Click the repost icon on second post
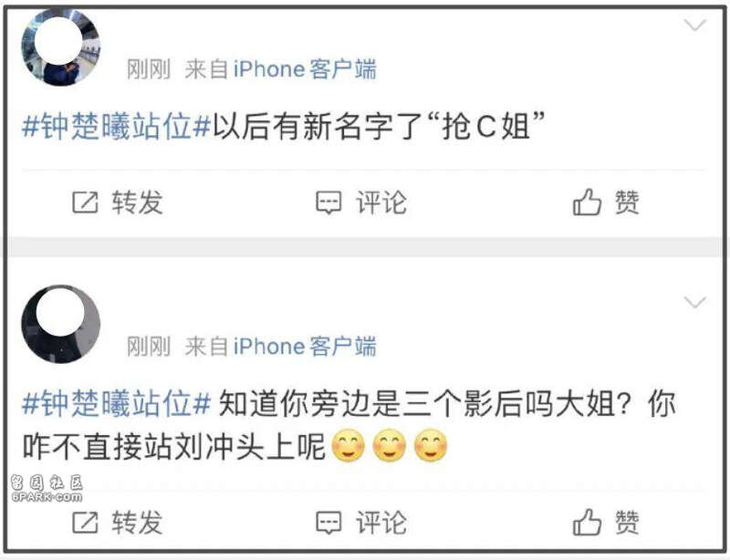This screenshot has width=730, height=560. point(85,522)
